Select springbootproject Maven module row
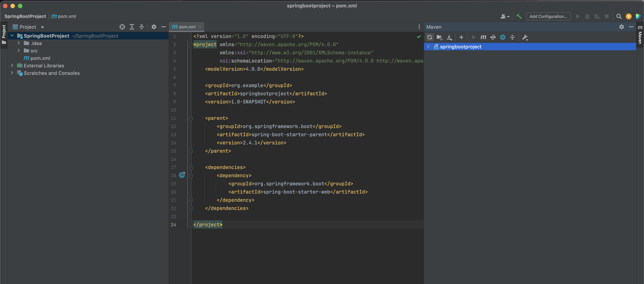This screenshot has height=284, width=644. pos(530,47)
